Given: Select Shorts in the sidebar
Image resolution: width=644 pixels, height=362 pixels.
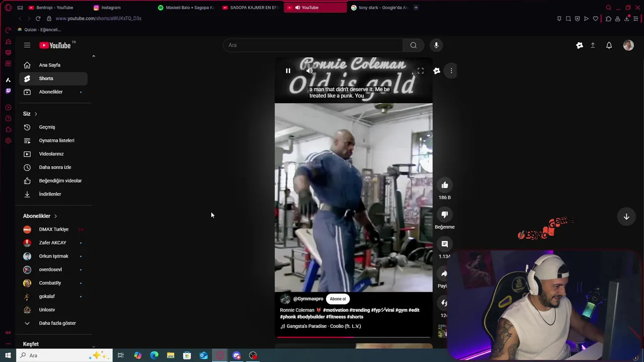Looking at the screenshot, I should coord(53,78).
